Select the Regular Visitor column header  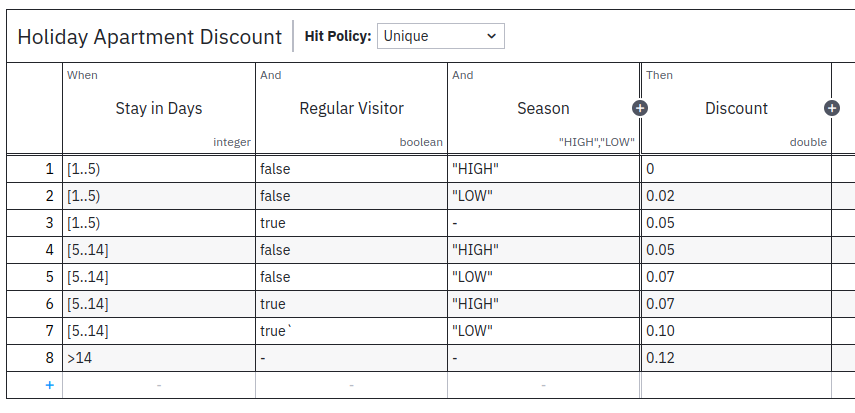(351, 108)
